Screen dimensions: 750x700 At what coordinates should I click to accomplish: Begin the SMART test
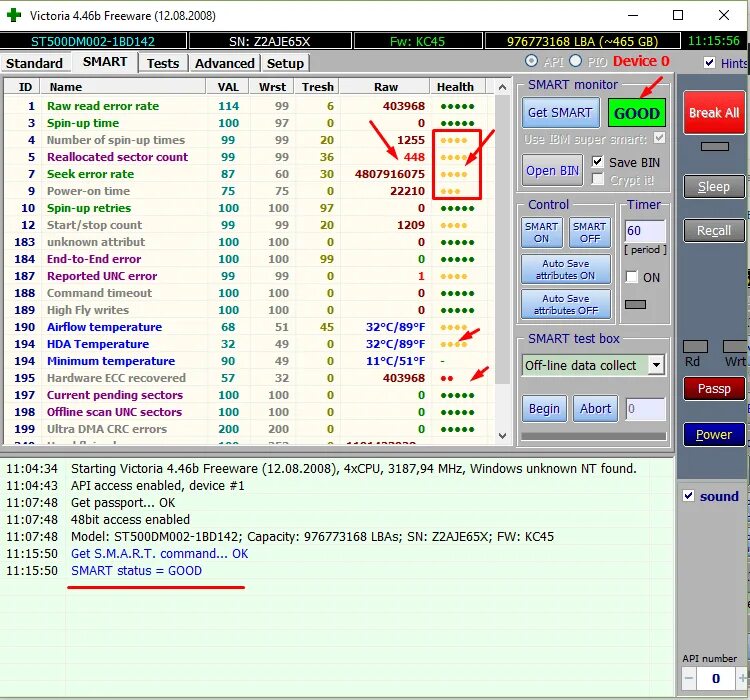click(x=544, y=409)
